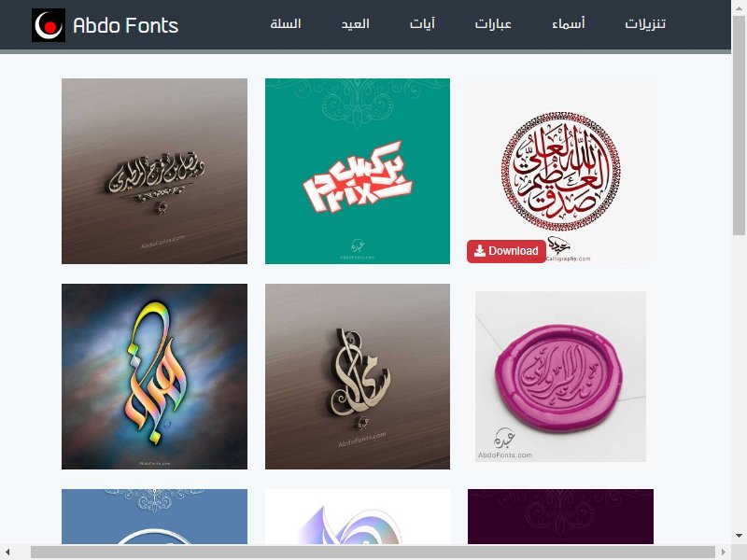
Task: Select the آيات navigation item
Action: point(422,24)
